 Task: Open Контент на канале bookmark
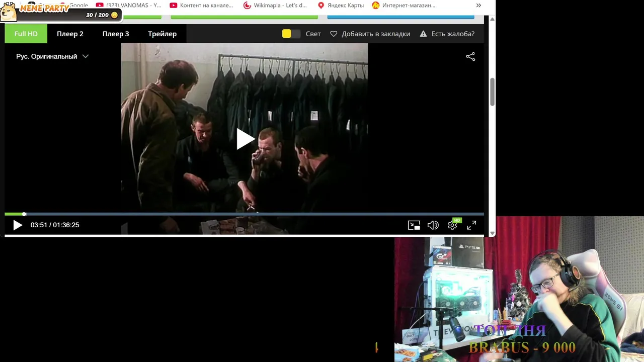(x=201, y=5)
